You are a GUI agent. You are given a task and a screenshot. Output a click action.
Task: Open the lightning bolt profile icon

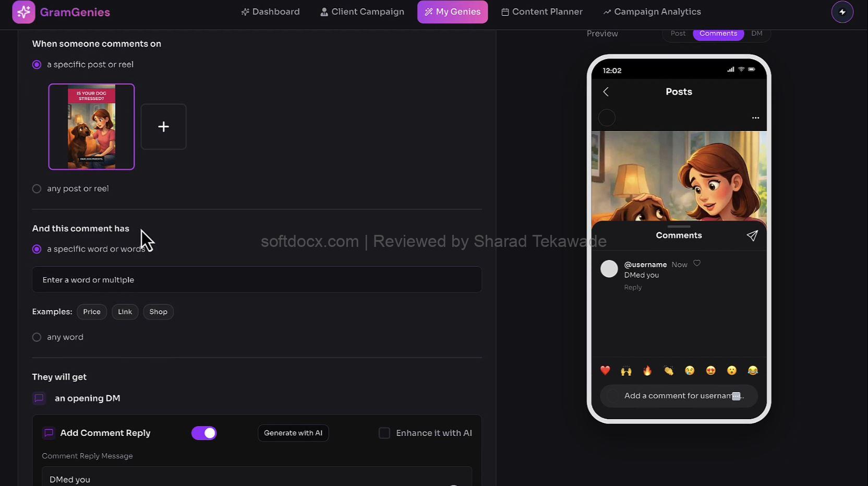pyautogui.click(x=842, y=12)
